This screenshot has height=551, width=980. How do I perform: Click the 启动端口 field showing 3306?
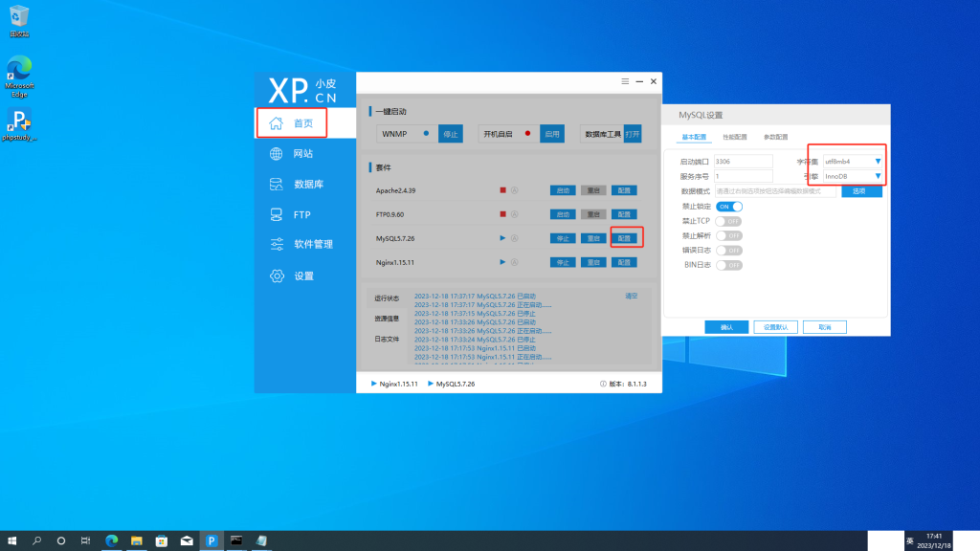coord(743,161)
